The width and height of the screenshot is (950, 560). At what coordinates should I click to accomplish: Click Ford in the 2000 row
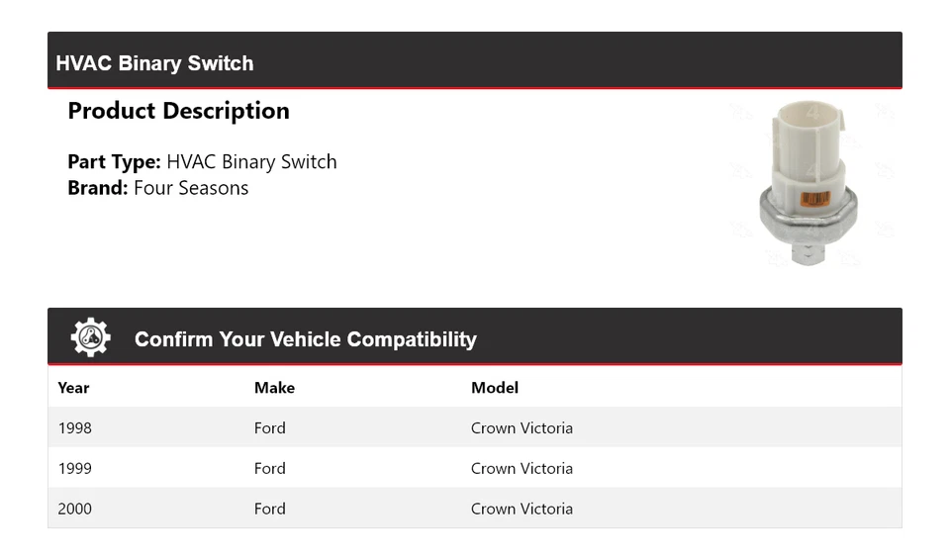(269, 509)
